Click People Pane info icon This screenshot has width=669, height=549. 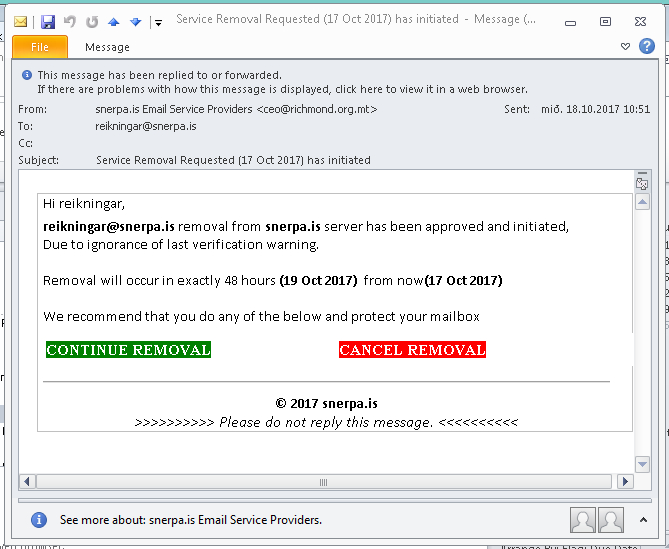click(39, 520)
